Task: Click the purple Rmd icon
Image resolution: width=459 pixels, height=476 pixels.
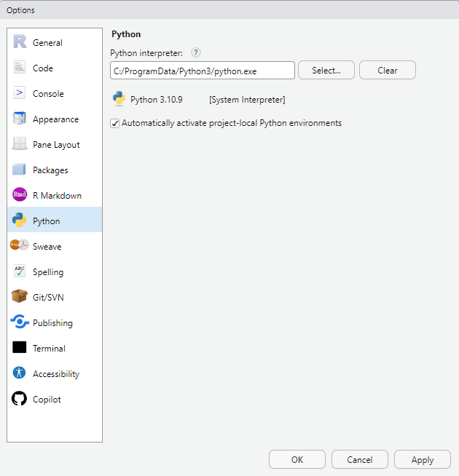Action: [20, 194]
